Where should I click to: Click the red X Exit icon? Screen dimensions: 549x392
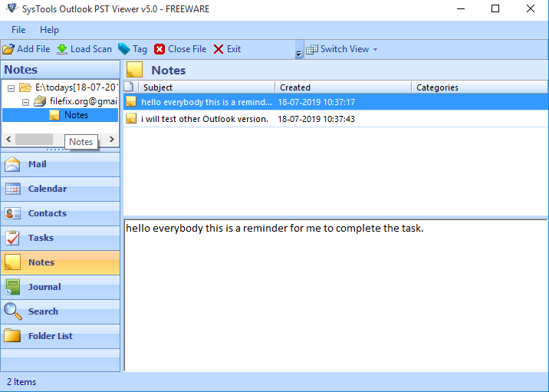[219, 49]
